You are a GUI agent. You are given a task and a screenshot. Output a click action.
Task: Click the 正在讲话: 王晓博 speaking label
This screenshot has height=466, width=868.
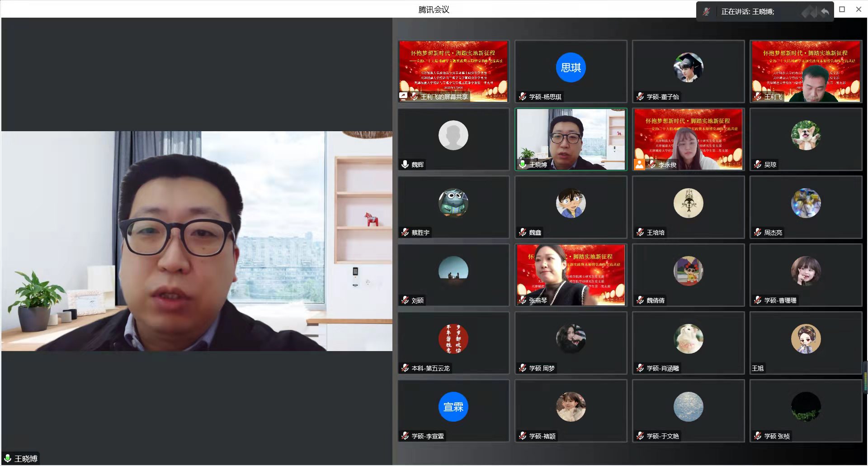click(x=747, y=12)
